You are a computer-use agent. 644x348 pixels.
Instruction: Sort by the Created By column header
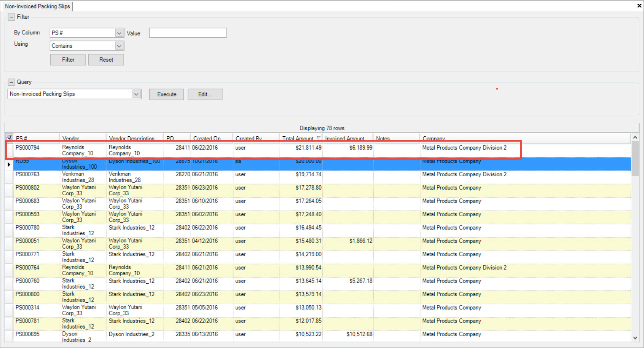[256, 138]
